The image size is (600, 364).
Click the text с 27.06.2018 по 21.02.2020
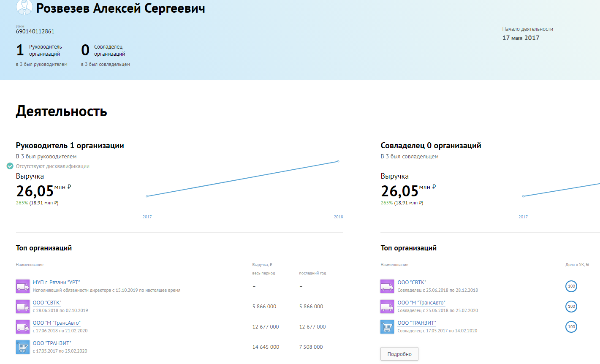[x=60, y=331]
